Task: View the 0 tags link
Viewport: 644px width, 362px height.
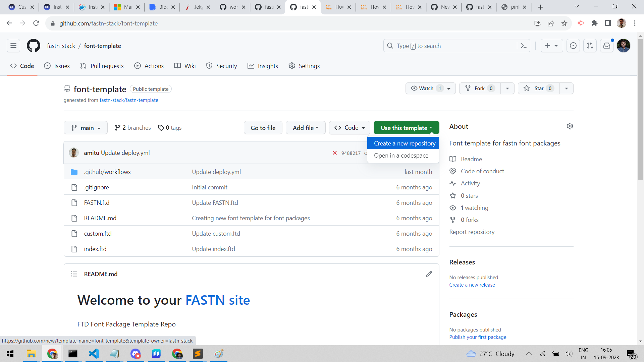Action: 170,128
